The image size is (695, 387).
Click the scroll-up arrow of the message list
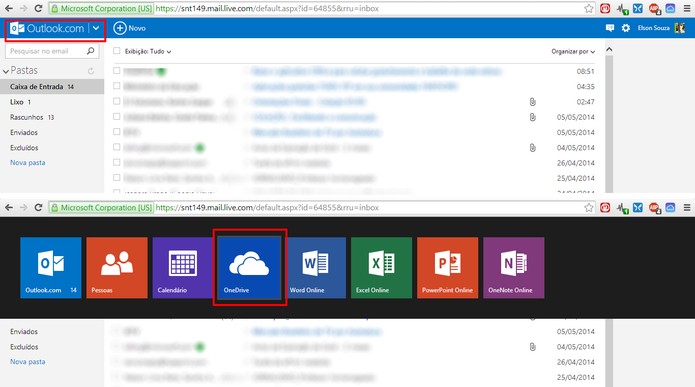pos(609,50)
